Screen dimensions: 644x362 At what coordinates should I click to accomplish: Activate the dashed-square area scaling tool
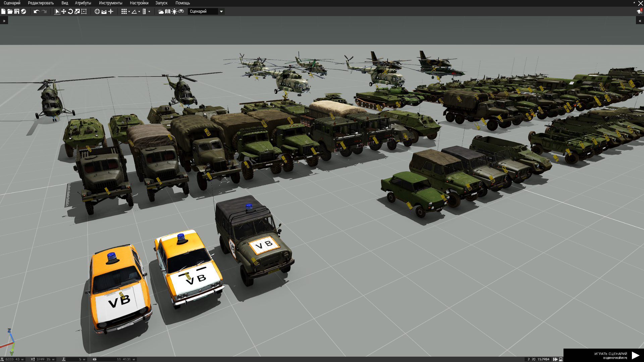pyautogui.click(x=84, y=11)
